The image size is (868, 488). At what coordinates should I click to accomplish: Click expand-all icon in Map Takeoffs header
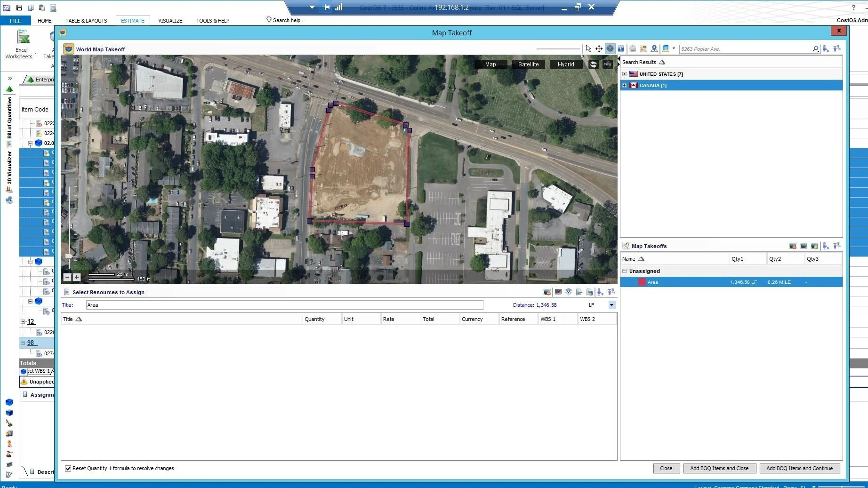pos(826,246)
